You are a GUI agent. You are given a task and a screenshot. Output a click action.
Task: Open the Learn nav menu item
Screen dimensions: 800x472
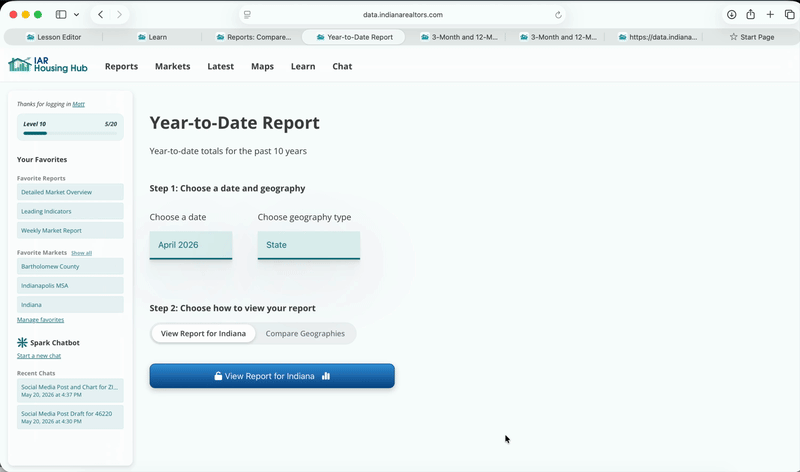point(303,66)
